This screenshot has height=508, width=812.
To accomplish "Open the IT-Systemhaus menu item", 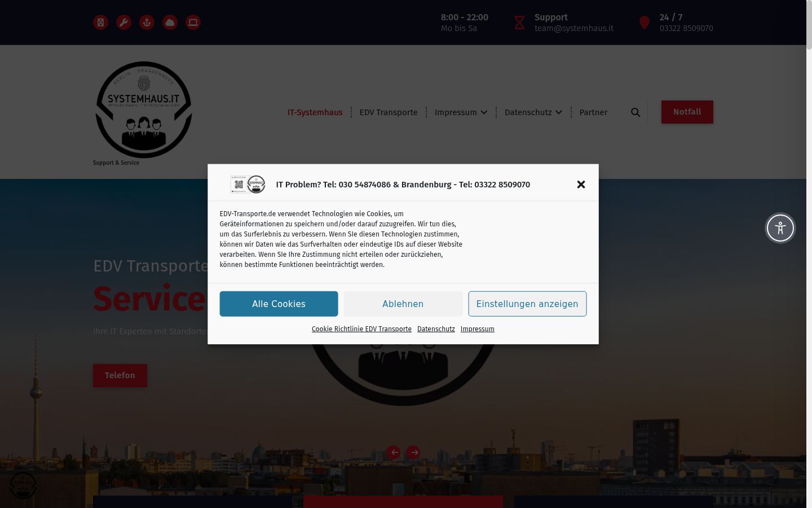I will [315, 112].
